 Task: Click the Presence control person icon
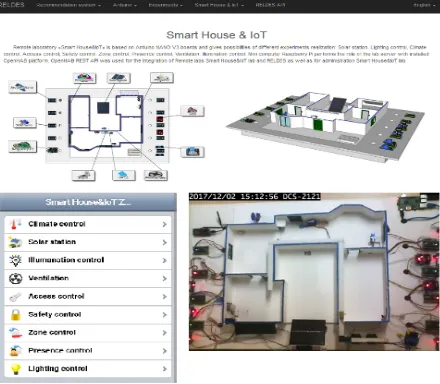pos(15,351)
